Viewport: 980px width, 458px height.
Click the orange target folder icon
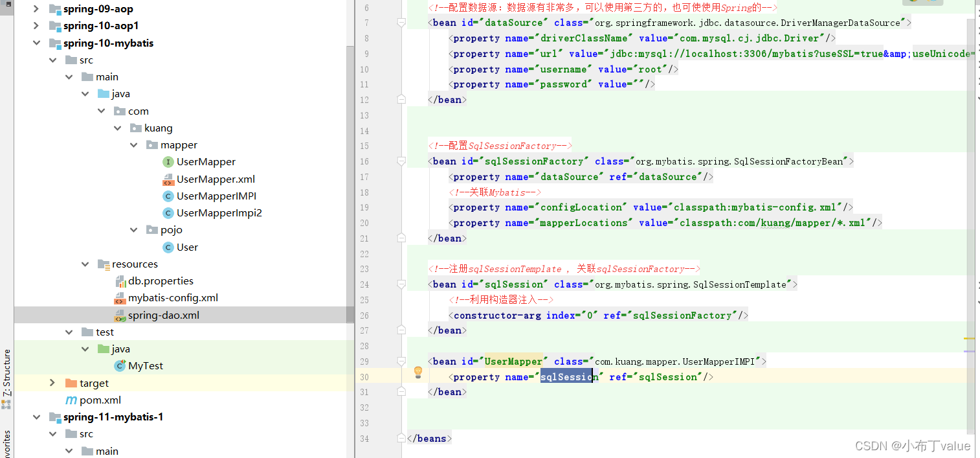pos(71,384)
